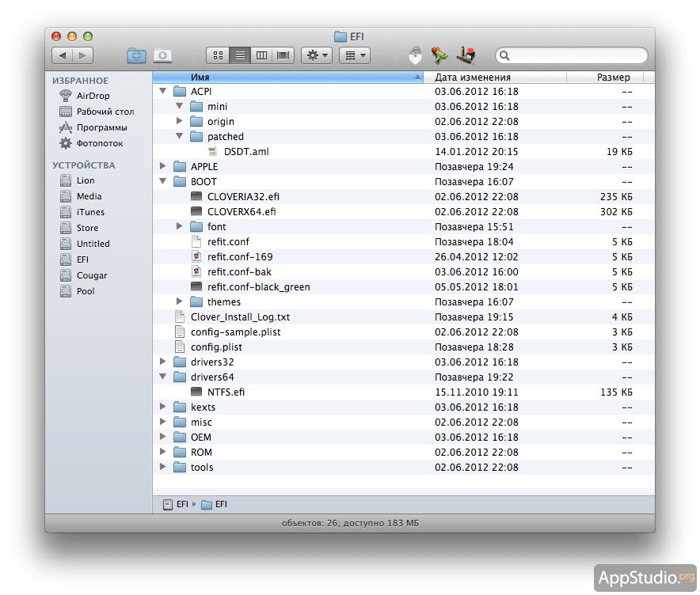This screenshot has width=700, height=595.
Task: Select the CLOVERX64.efi file icon
Action: point(196,211)
